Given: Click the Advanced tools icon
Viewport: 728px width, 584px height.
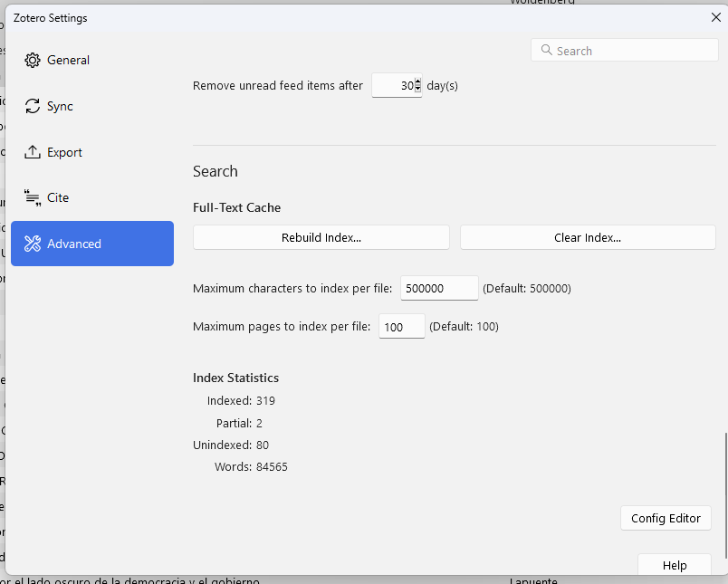Looking at the screenshot, I should click(33, 244).
